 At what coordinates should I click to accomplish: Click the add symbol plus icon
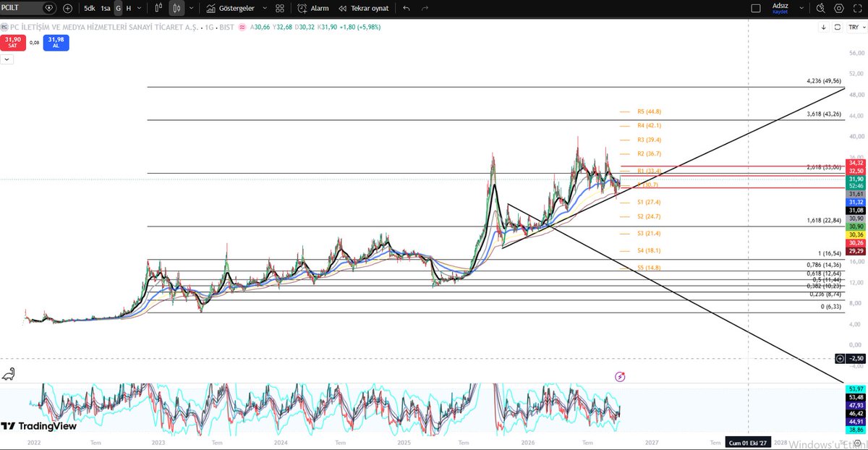[68, 9]
